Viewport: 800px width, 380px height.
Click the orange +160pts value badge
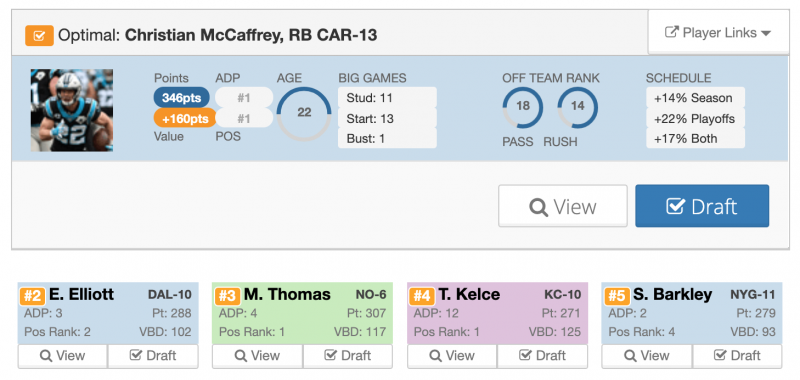pos(185,118)
